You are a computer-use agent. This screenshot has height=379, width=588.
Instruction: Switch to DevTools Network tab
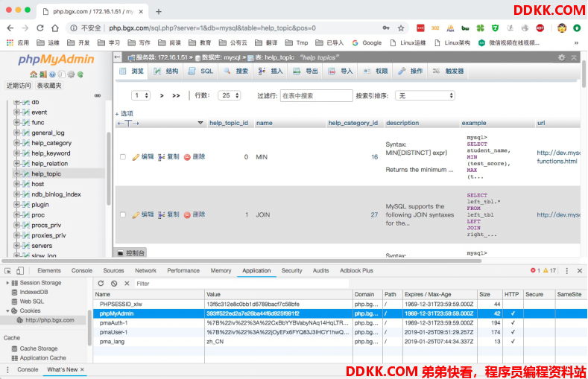tap(145, 270)
